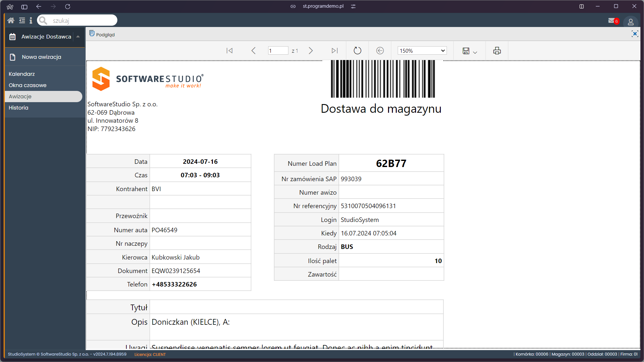The height and width of the screenshot is (362, 644).
Task: Click the page number input field
Action: pos(278,51)
